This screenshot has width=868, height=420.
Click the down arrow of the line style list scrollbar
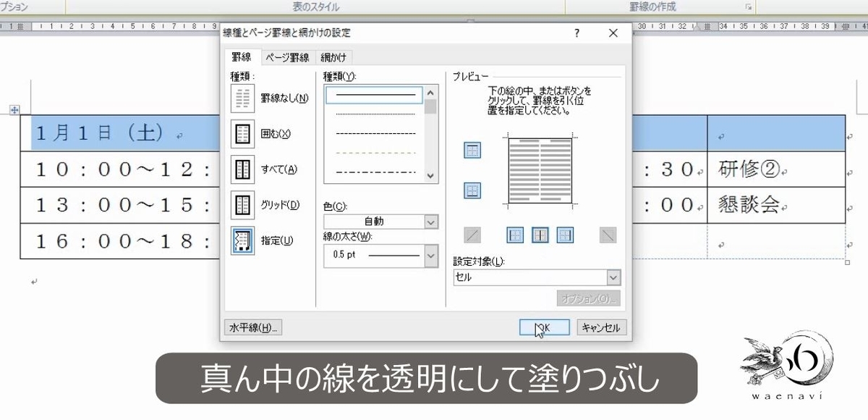point(430,175)
